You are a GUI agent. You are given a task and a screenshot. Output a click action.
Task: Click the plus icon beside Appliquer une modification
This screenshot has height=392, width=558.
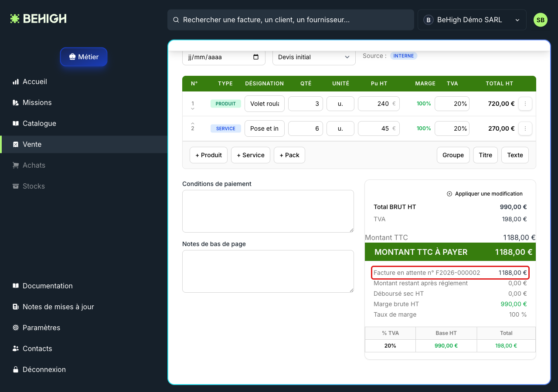pos(449,194)
